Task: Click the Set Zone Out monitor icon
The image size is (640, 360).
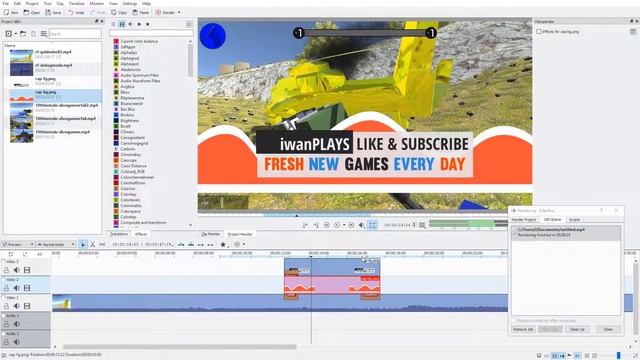Action: 316,225
